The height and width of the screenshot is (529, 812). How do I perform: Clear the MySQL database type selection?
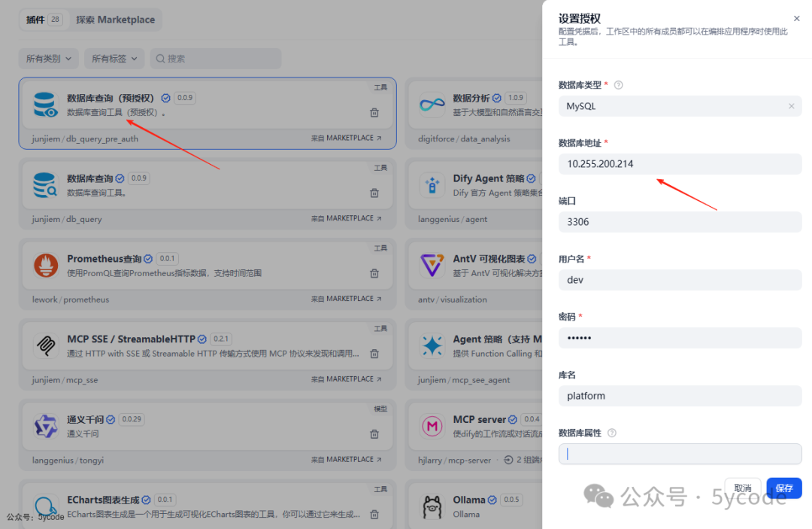coord(791,106)
